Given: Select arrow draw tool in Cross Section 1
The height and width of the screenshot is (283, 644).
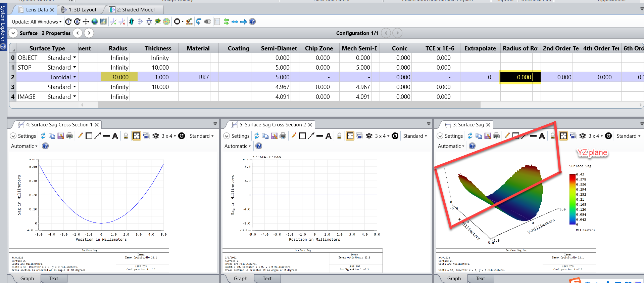Looking at the screenshot, I should (98, 136).
